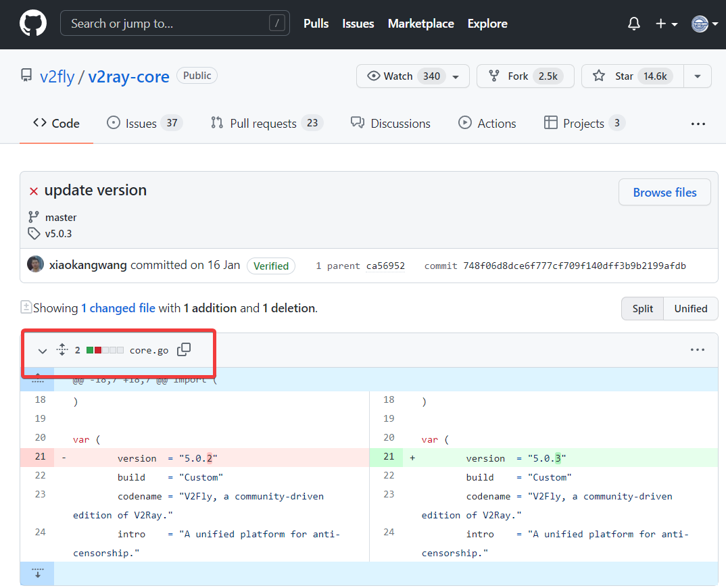This screenshot has width=726, height=588.
Task: Open the create new plus dropdown
Action: pos(666,24)
